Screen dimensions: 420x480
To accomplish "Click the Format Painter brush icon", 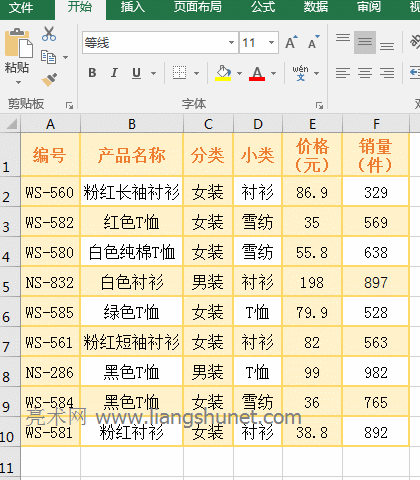I will coord(49,79).
